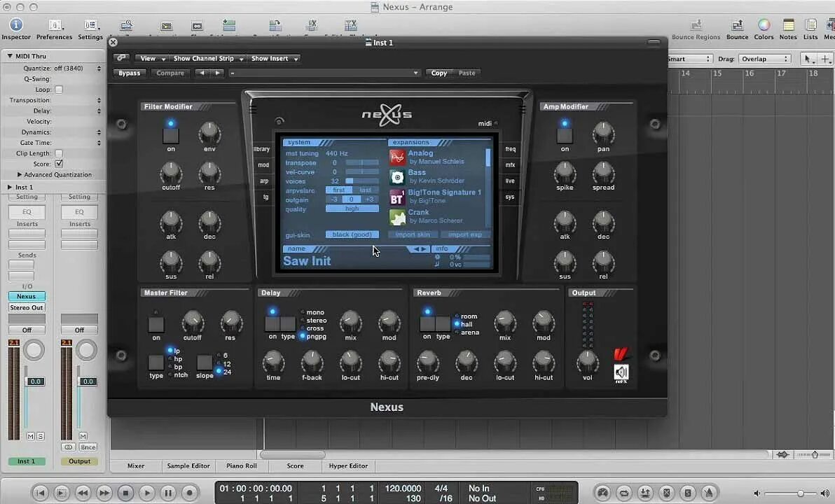This screenshot has width=835, height=504.
Task: Collapse the MIDI Thru section
Action: [10, 56]
